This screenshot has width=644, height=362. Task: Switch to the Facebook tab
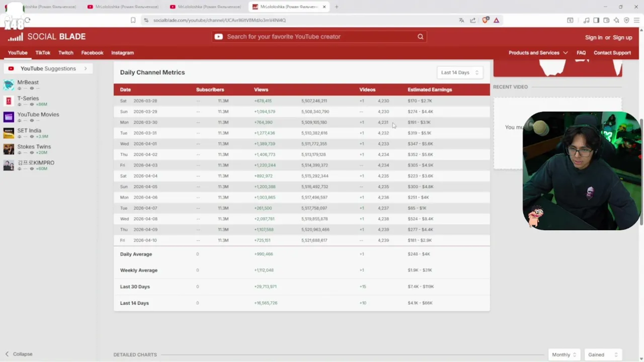92,53
